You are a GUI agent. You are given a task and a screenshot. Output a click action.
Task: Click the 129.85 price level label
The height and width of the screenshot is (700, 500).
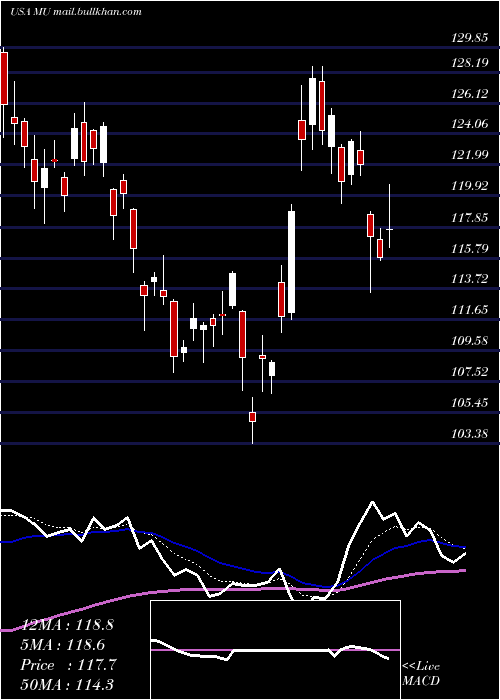(x=470, y=38)
